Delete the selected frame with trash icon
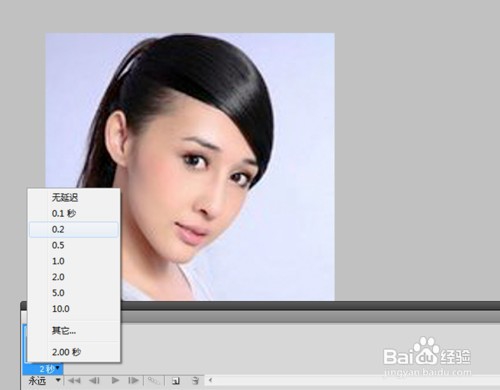Screen dimensions: 500x390 (x=196, y=380)
